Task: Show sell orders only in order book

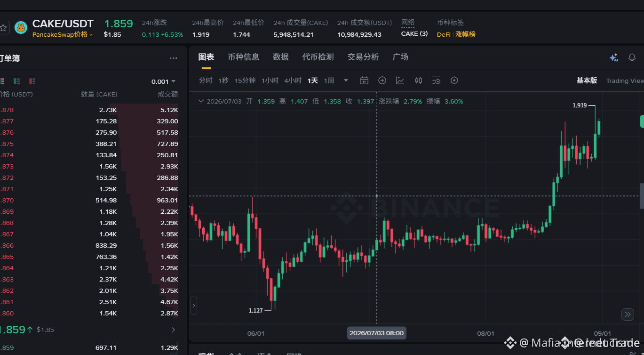Action: 32,81
